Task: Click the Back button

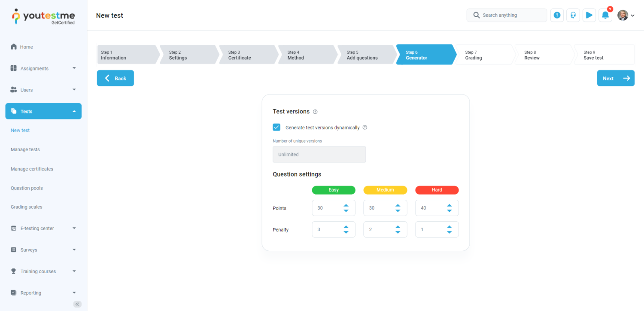Action: click(x=115, y=78)
